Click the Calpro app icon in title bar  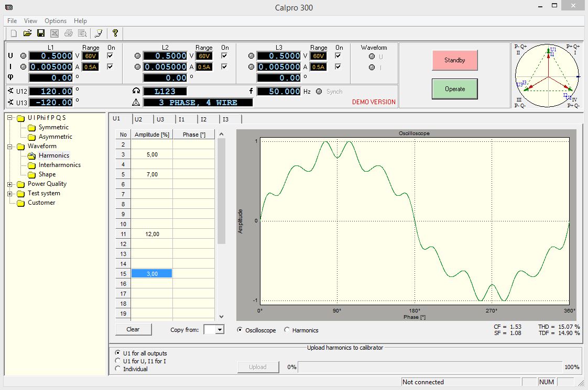point(9,7)
